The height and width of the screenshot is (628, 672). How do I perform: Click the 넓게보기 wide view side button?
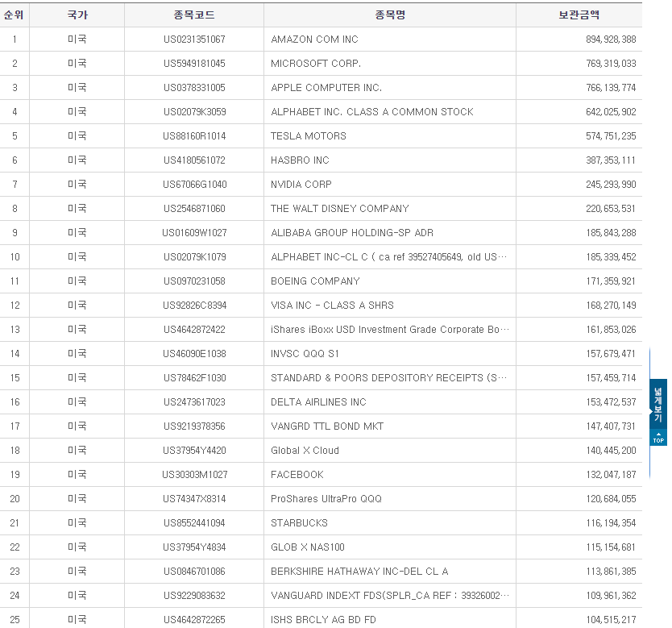point(658,404)
